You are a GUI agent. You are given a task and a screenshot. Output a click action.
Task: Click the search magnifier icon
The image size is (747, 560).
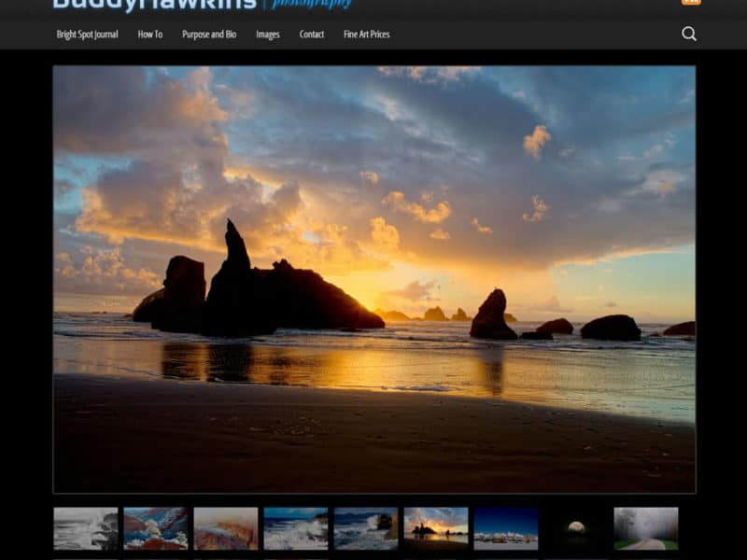click(x=689, y=34)
